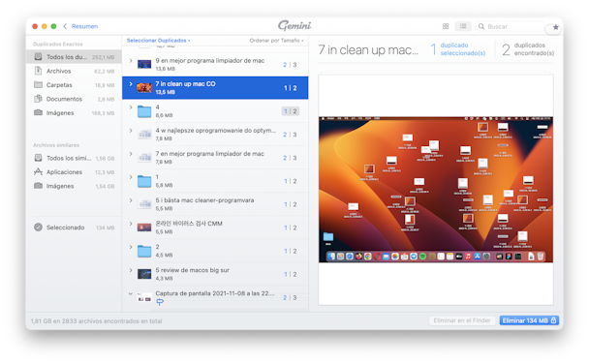Click Carpetas folder icon in sidebar
Viewport: 589px width, 364px height.
tap(38, 84)
